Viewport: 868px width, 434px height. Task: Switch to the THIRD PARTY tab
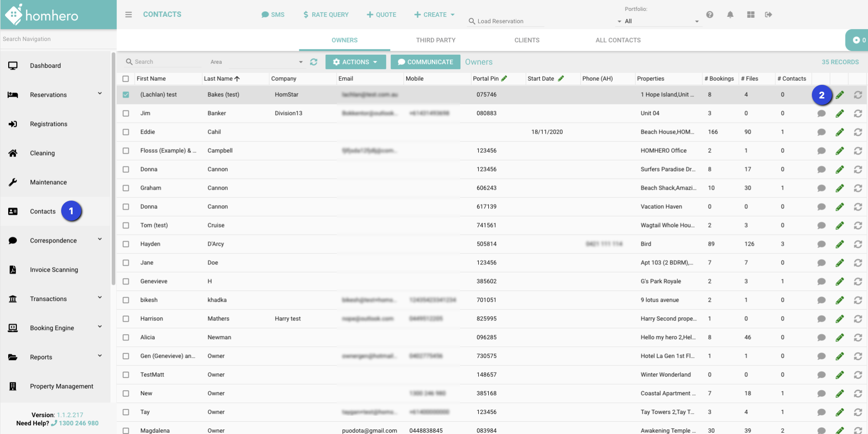435,40
